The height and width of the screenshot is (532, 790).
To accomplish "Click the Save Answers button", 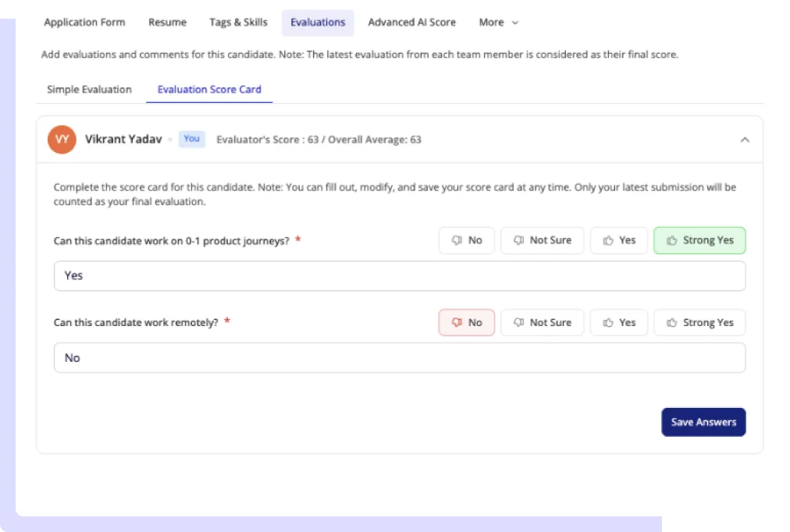I will [x=703, y=422].
